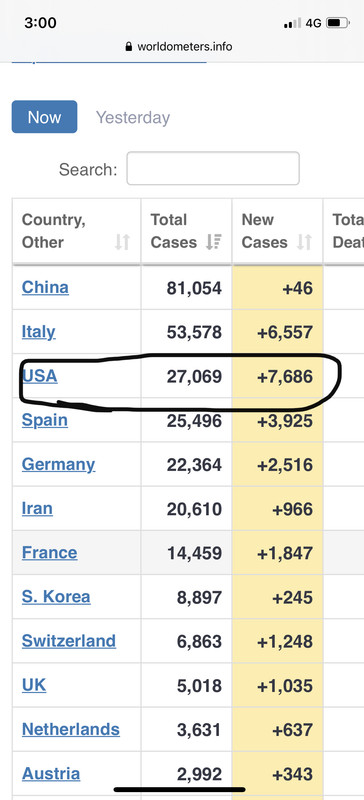
Task: Open the Netherlands country link
Action: tap(71, 729)
